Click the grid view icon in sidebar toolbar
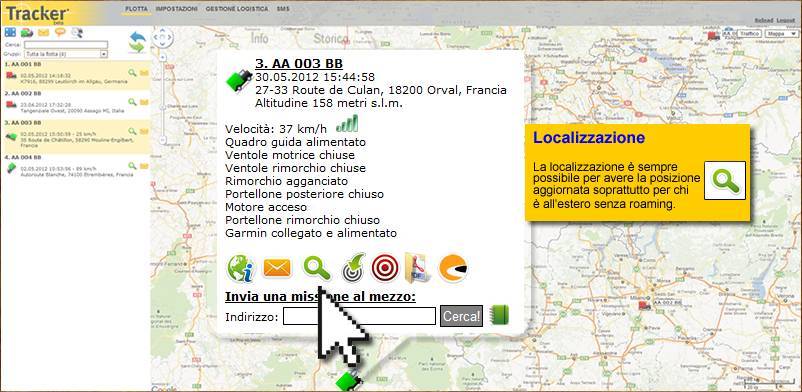The width and height of the screenshot is (802, 392). tap(10, 32)
